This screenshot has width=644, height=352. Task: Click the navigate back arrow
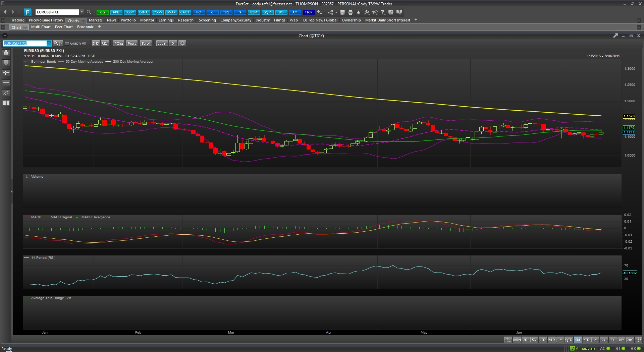pyautogui.click(x=5, y=12)
